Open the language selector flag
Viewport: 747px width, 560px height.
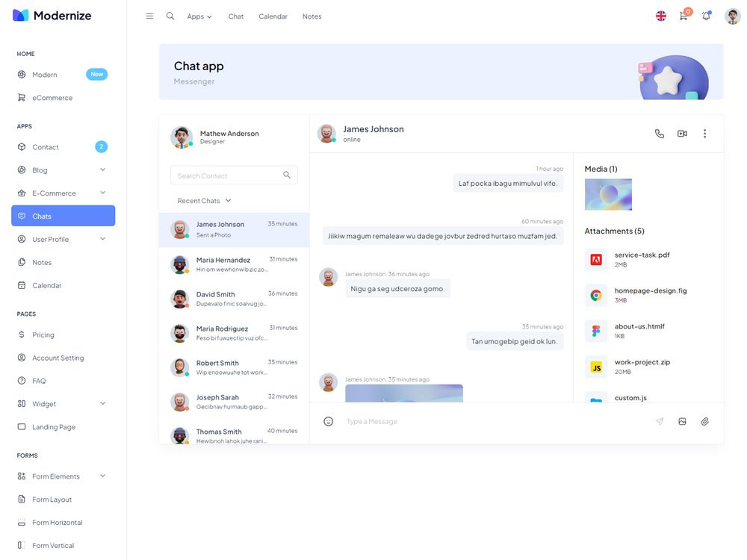660,16
